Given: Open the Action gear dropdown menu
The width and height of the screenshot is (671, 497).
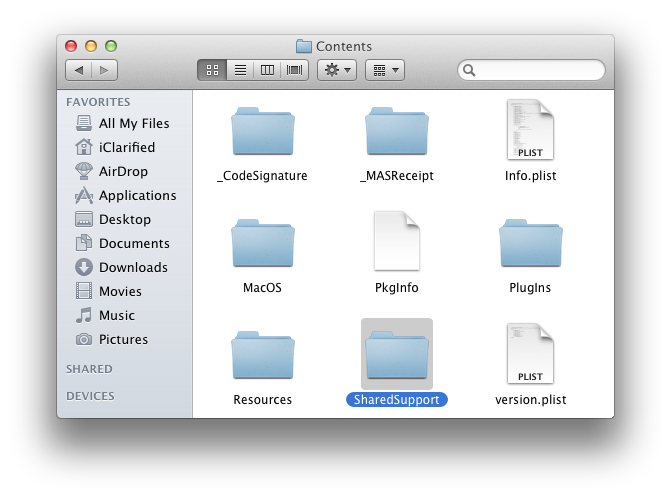Looking at the screenshot, I should pos(336,70).
